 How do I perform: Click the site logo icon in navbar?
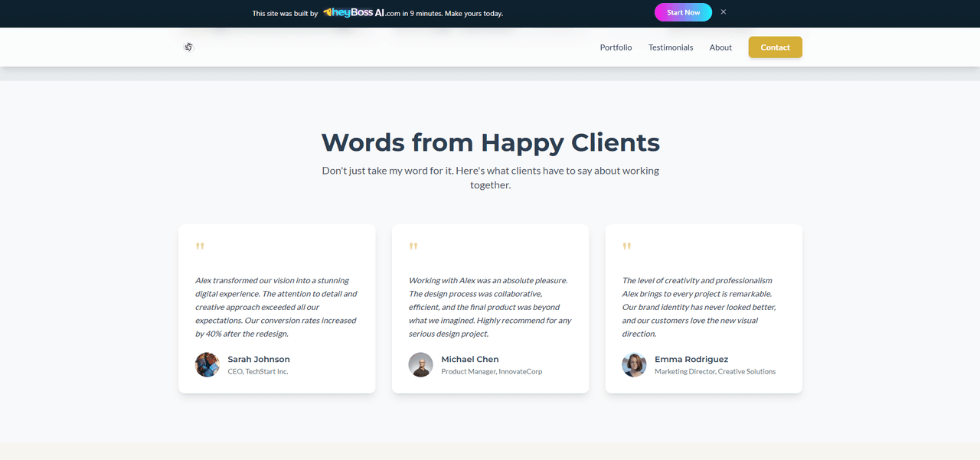(x=188, y=47)
